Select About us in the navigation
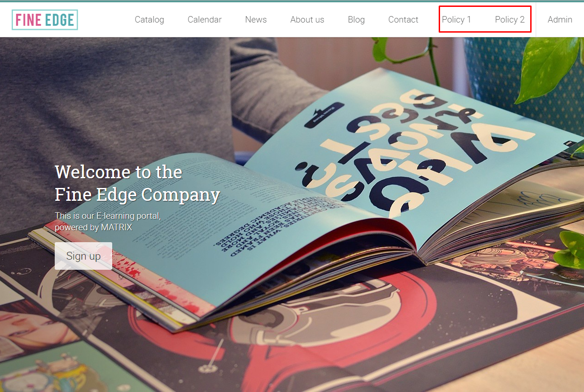584x392 pixels. [x=307, y=20]
